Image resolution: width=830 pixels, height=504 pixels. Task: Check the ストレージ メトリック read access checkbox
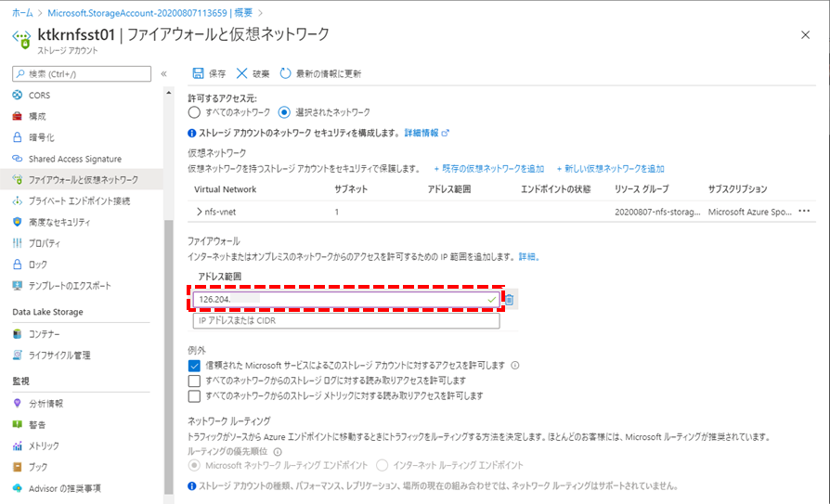194,396
